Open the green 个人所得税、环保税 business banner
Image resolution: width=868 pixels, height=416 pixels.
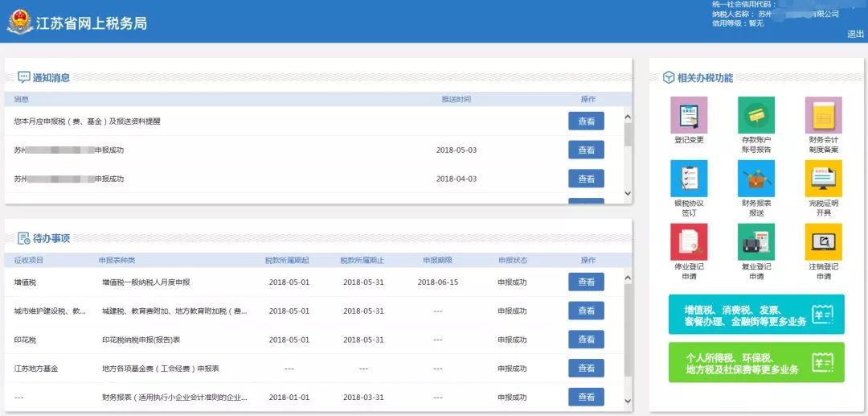pos(755,363)
